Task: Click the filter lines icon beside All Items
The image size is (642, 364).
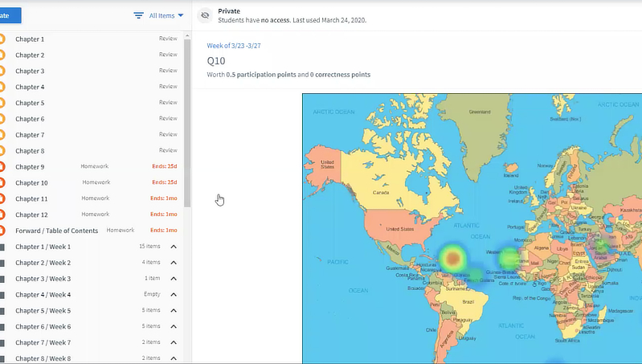Action: click(x=139, y=15)
